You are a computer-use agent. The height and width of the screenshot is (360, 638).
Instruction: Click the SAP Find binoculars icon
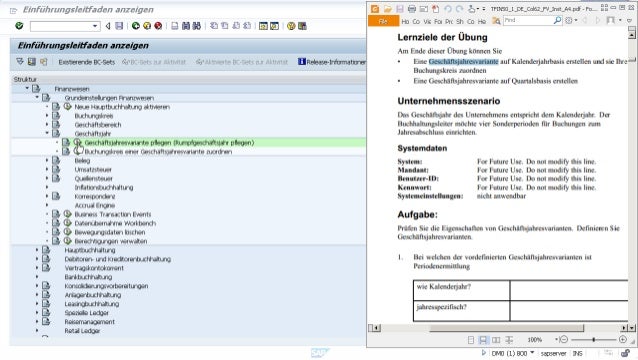(186, 26)
